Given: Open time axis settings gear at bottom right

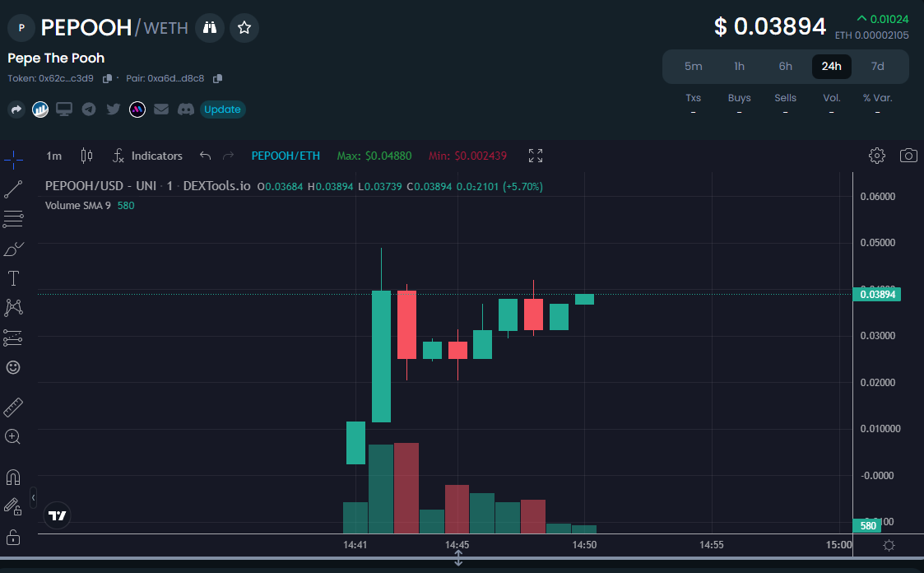Looking at the screenshot, I should (889, 545).
